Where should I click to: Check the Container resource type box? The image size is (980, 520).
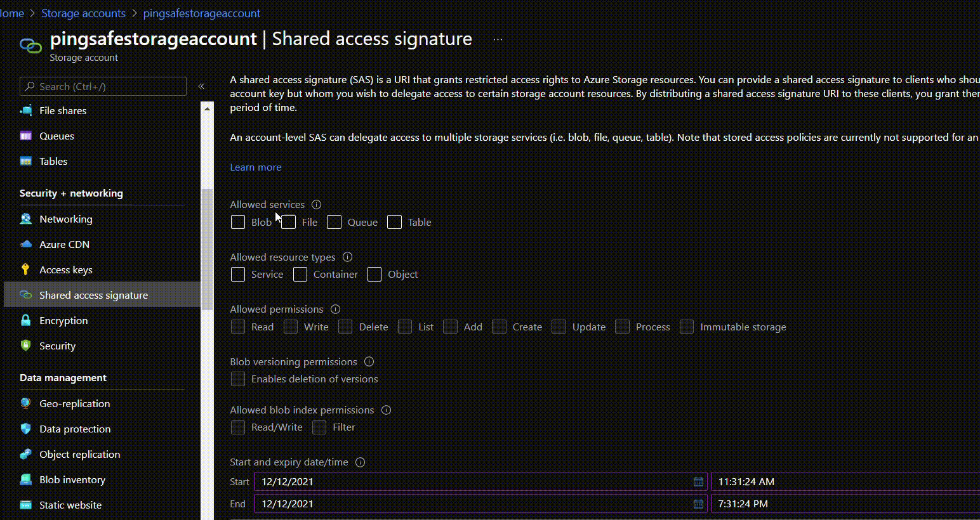(300, 274)
